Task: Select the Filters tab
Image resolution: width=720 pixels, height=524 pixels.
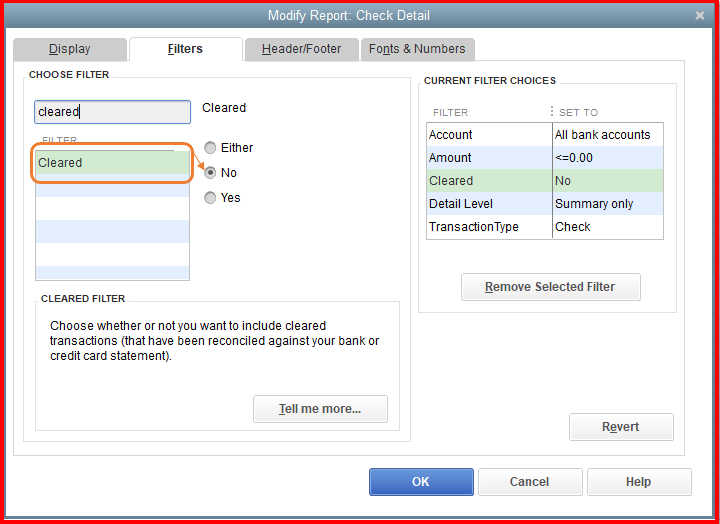Action: (x=185, y=49)
